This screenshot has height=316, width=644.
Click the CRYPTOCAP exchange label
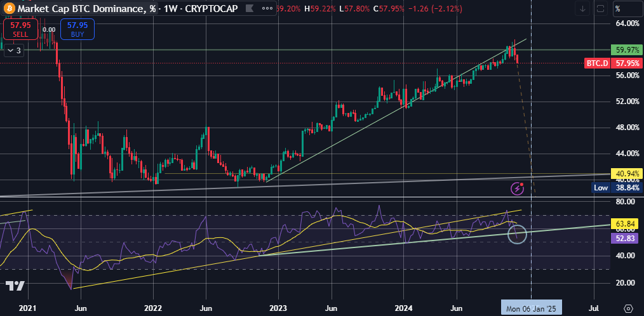[212, 8]
